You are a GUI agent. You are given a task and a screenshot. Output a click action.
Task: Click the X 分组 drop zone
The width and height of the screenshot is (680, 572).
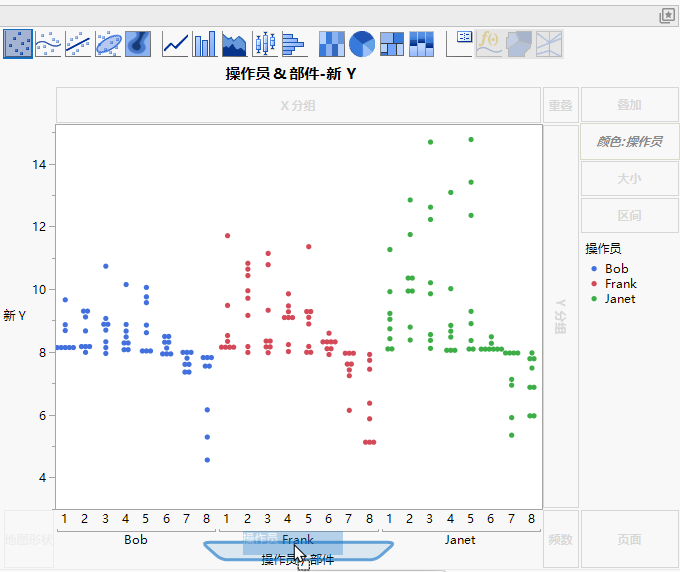click(x=298, y=105)
